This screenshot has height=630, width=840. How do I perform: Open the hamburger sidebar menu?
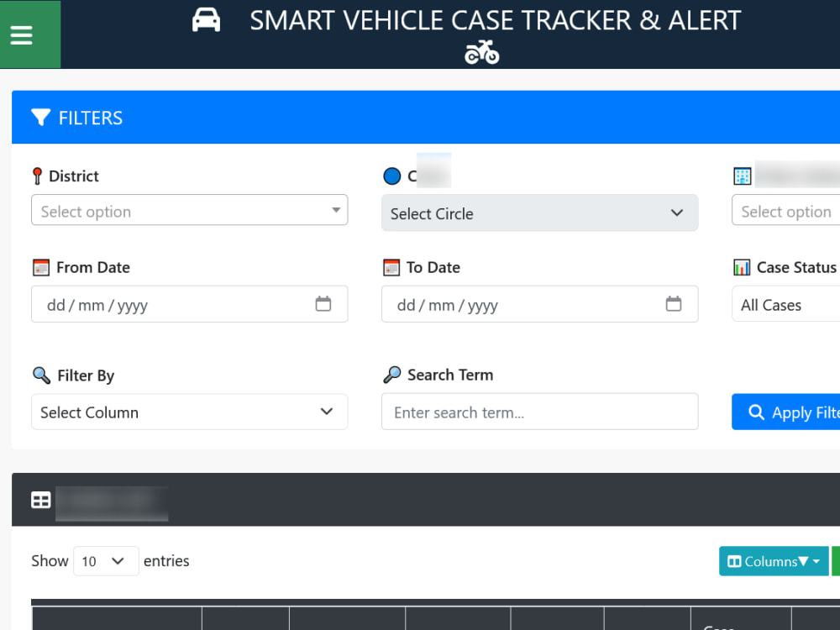pyautogui.click(x=22, y=35)
